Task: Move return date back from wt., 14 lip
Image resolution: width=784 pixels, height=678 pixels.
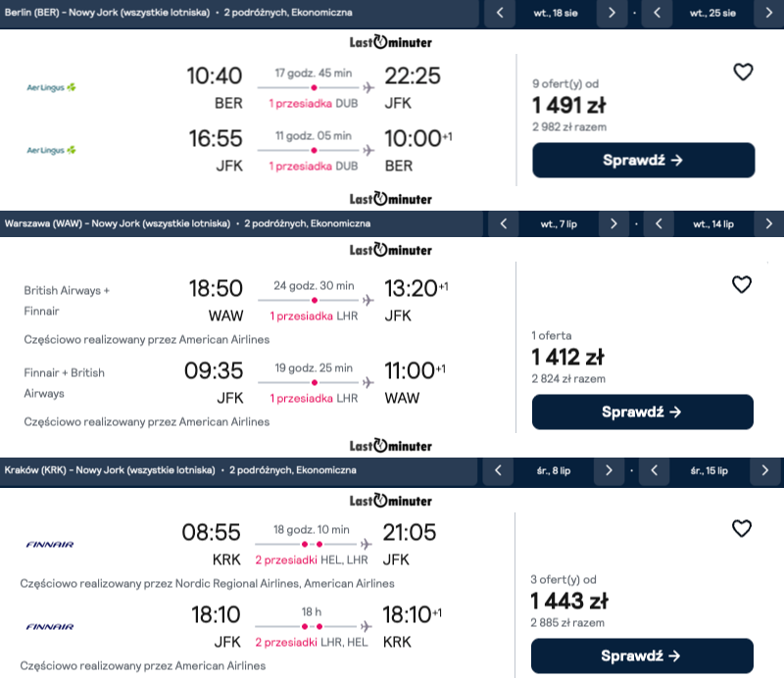Action: (x=659, y=224)
